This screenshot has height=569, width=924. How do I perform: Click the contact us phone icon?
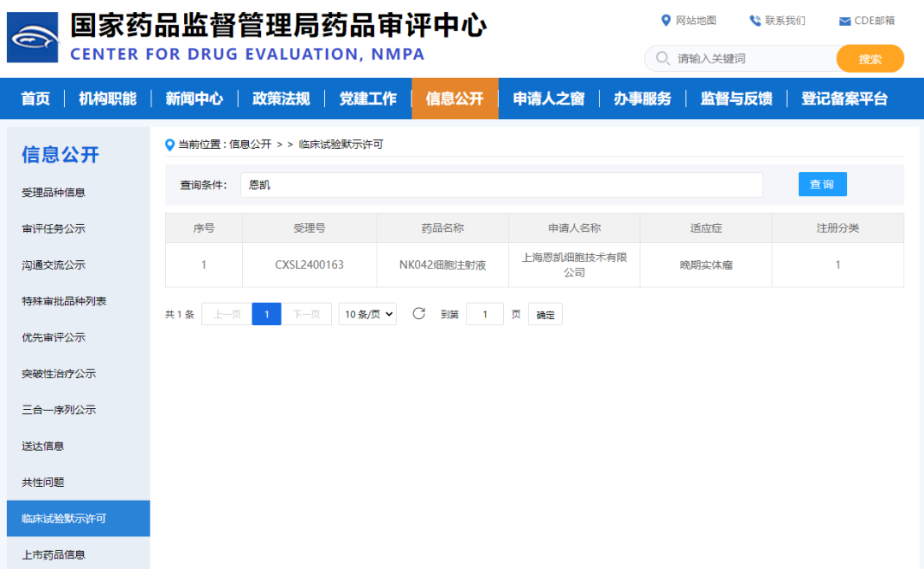755,21
